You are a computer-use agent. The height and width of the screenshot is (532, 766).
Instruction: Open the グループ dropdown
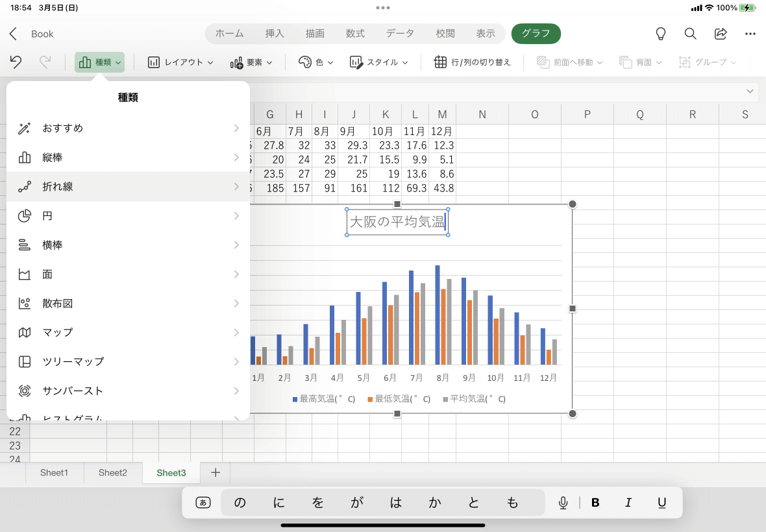coord(708,62)
